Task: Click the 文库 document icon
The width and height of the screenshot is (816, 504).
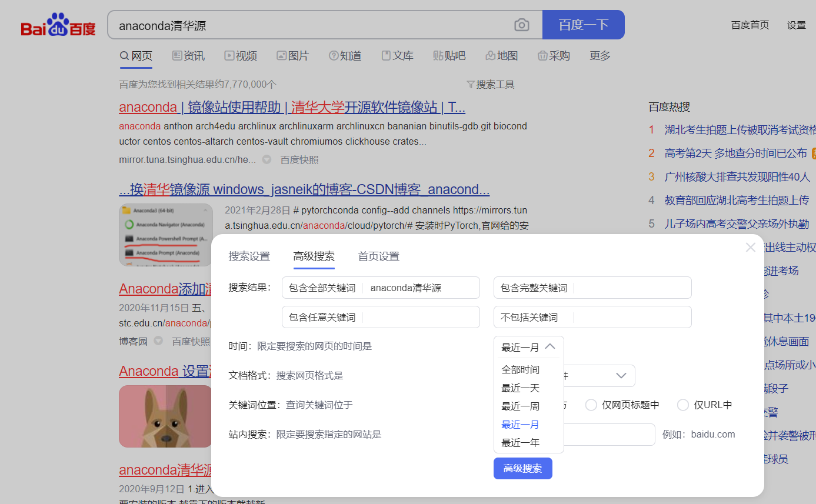Action: pyautogui.click(x=387, y=56)
